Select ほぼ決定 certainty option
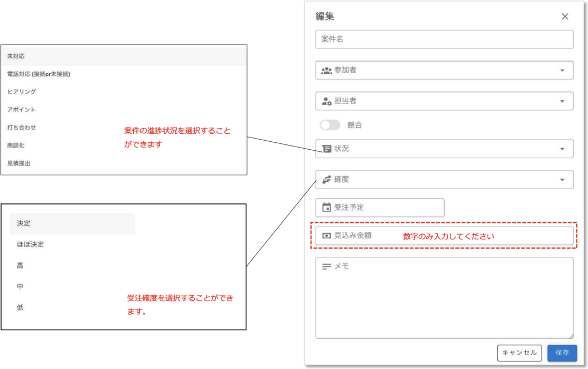The width and height of the screenshot is (588, 369). click(72, 245)
